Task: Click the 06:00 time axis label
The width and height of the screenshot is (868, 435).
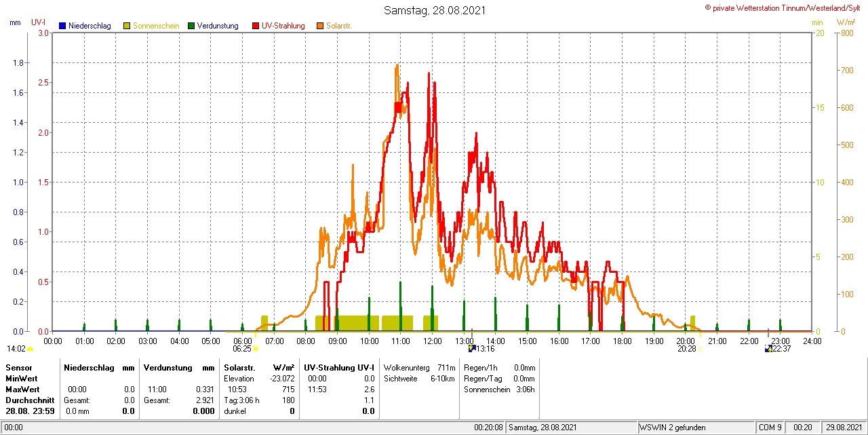Action: 242,341
